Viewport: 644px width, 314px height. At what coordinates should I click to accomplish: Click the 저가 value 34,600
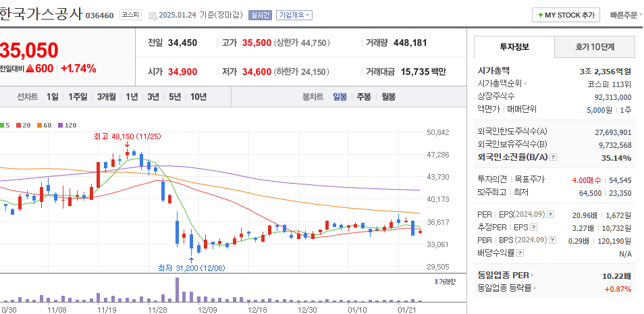[257, 72]
